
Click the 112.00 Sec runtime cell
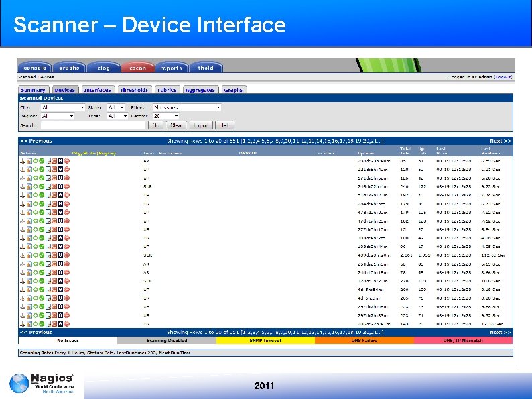494,255
